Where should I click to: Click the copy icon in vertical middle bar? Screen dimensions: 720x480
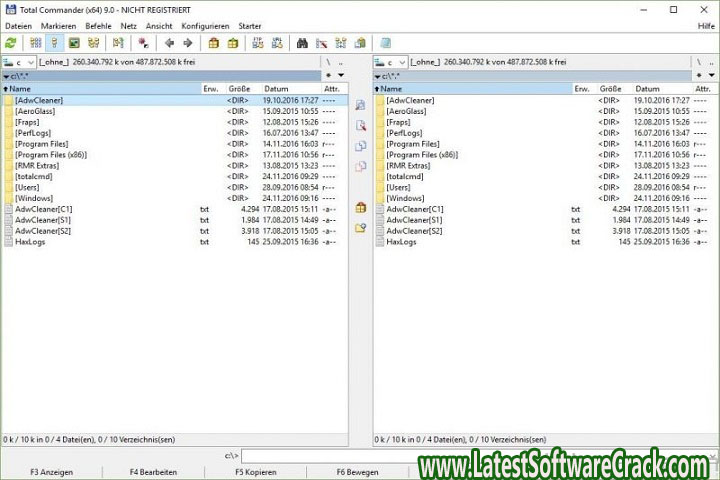click(x=361, y=145)
